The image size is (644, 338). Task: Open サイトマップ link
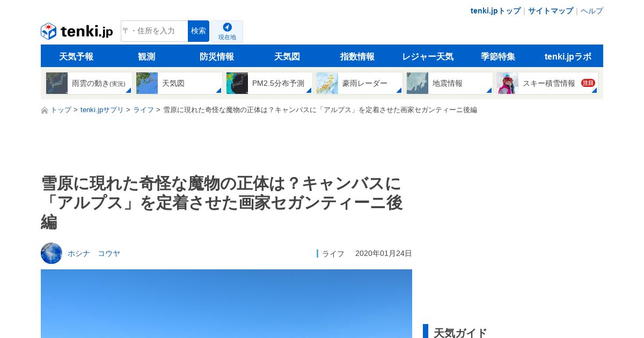point(551,11)
